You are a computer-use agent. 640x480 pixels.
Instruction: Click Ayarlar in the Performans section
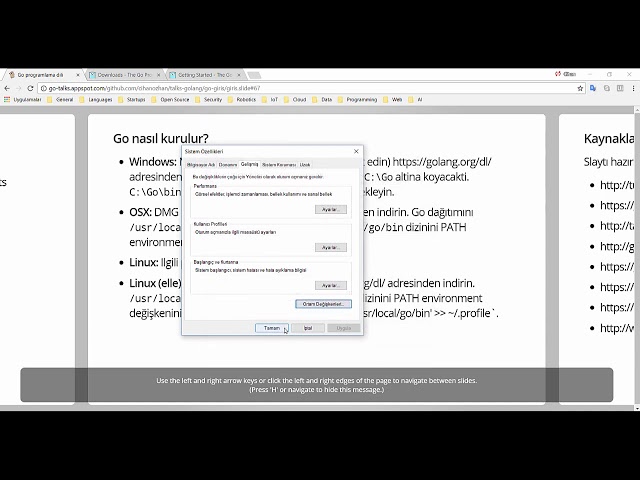click(331, 209)
